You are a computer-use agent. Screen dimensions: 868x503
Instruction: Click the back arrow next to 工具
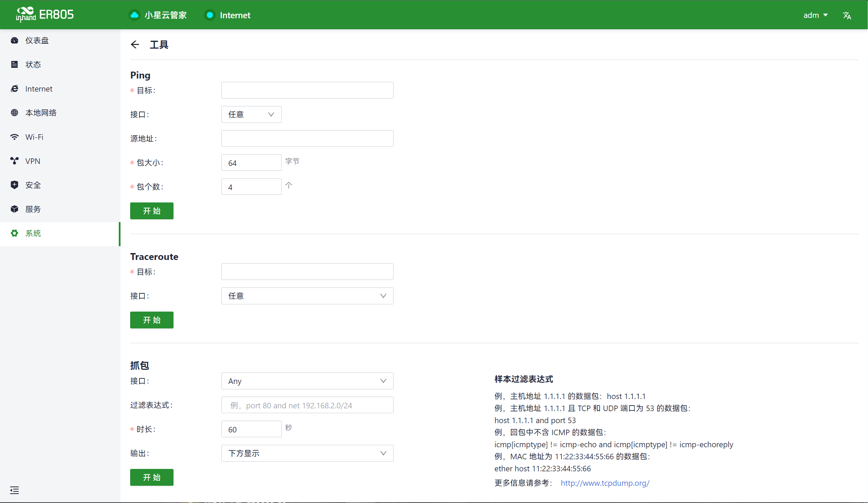pyautogui.click(x=135, y=44)
